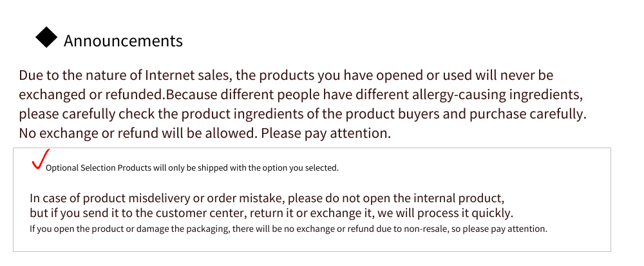644x266 pixels.
Task: Click the red checkmark icon
Action: coord(41,159)
